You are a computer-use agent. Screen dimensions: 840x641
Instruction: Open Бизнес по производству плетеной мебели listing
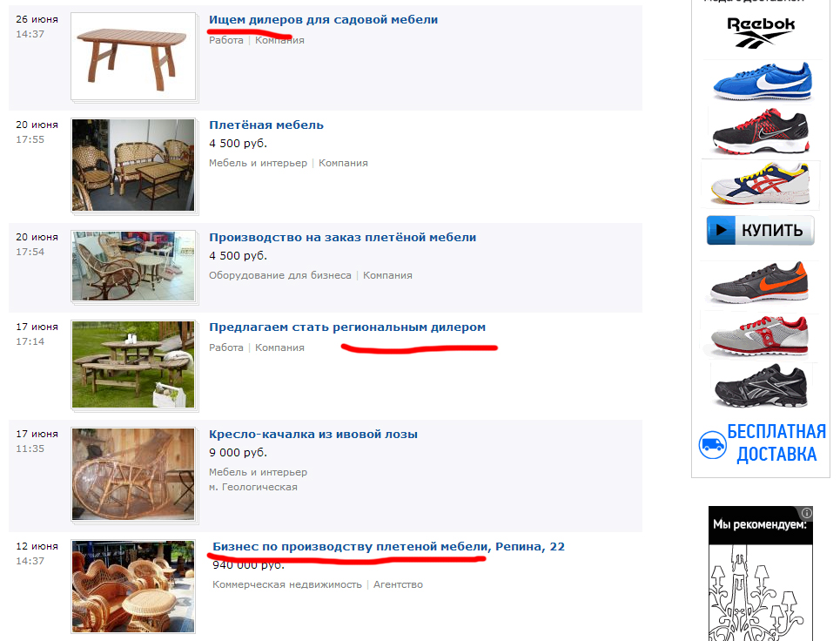tap(388, 547)
